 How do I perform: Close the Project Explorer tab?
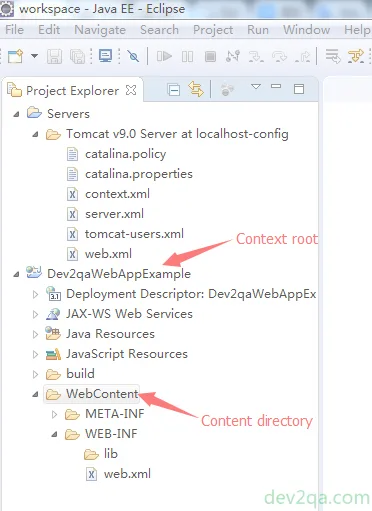[x=131, y=90]
